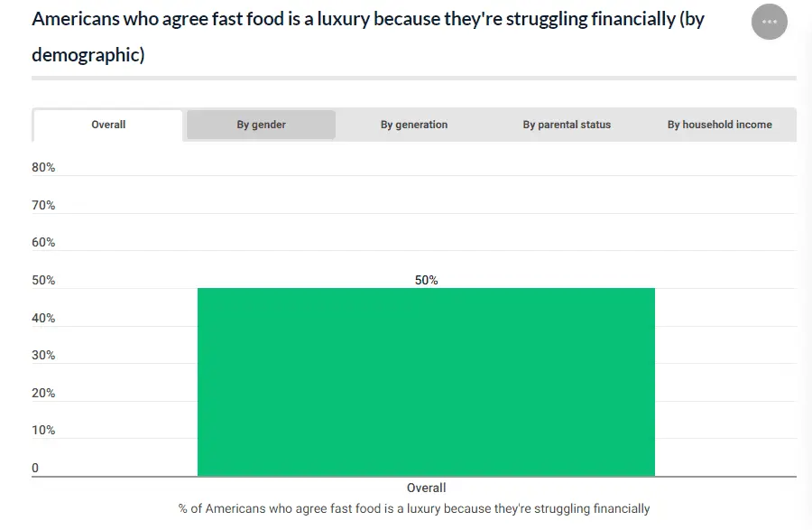812x530 pixels.
Task: Click the 60% y-axis label
Action: pos(43,242)
